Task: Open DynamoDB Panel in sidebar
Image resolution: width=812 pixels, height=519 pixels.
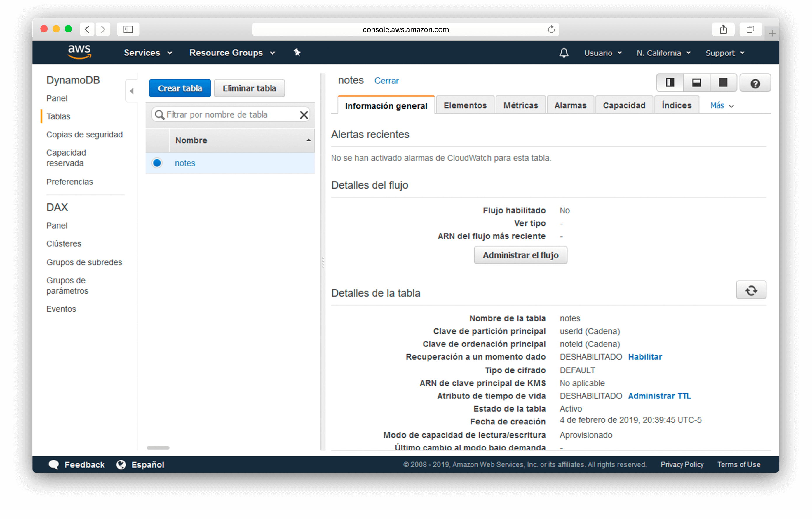Action: click(x=57, y=98)
